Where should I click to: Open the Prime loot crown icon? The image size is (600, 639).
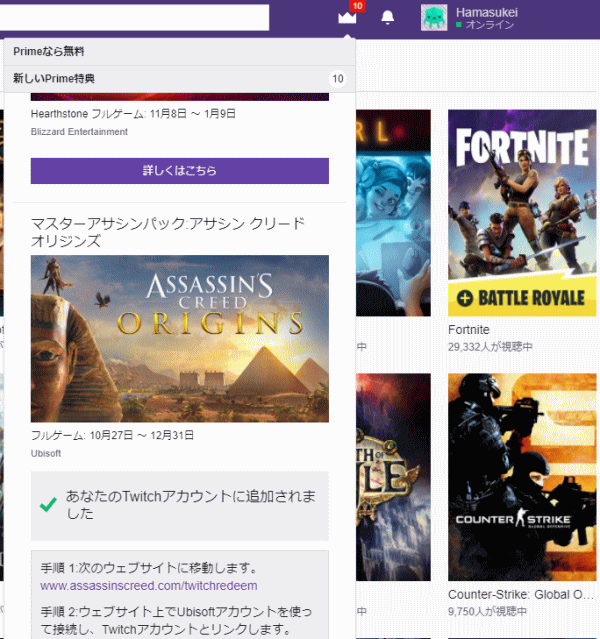(x=347, y=18)
